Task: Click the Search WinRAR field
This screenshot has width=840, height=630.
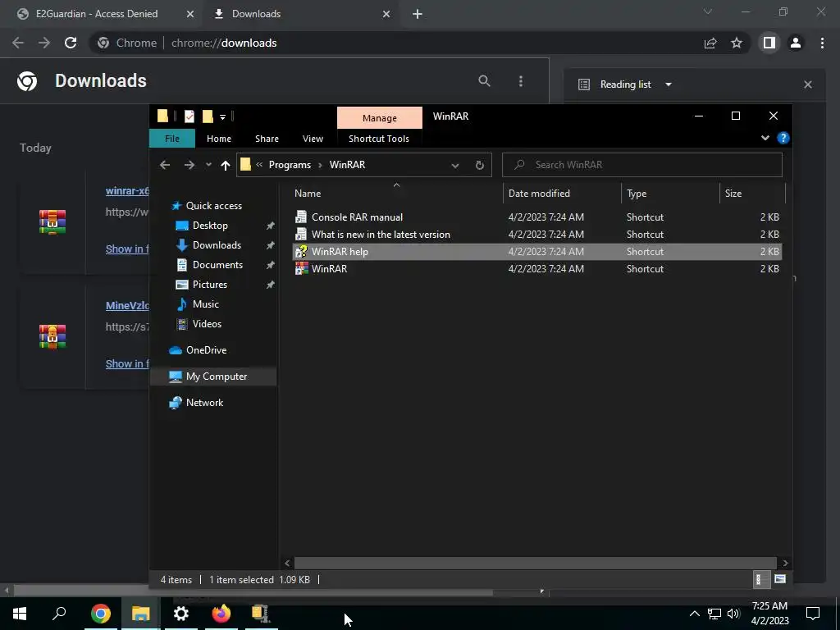Action: pyautogui.click(x=641, y=164)
